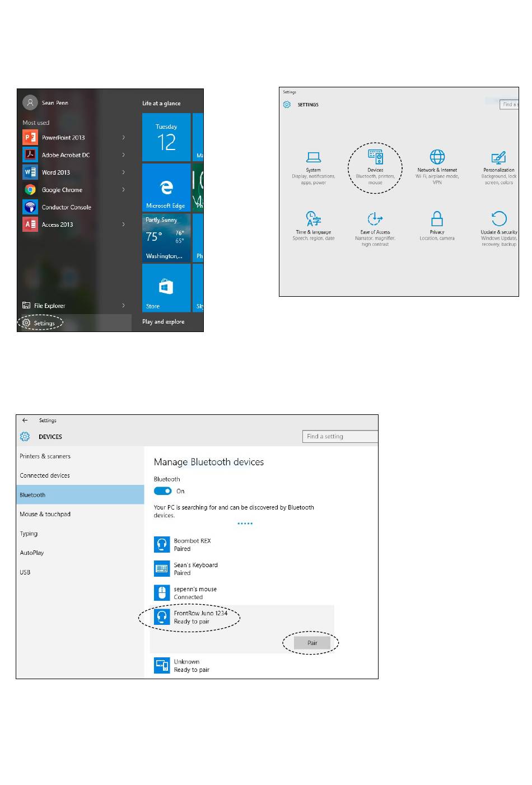Open the USB section

click(x=80, y=572)
